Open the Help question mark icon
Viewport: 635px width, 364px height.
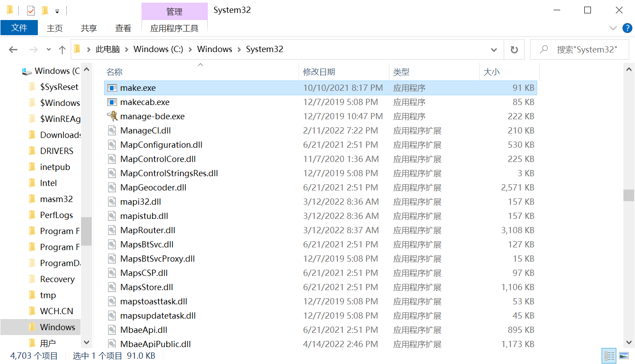627,28
